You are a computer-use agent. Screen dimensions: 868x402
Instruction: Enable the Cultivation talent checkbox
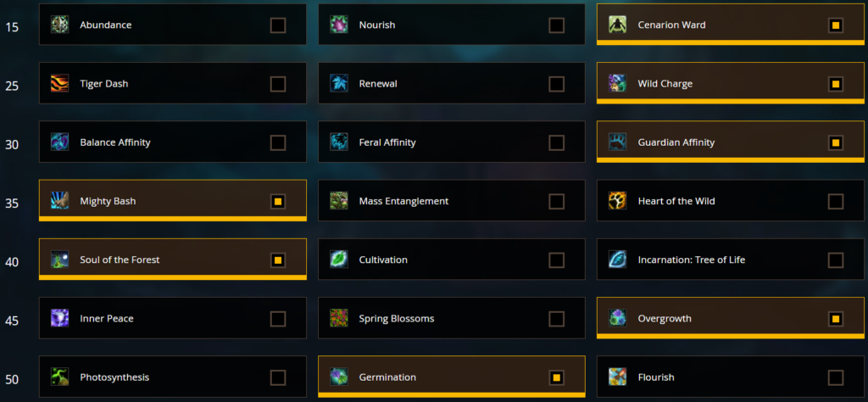557,260
